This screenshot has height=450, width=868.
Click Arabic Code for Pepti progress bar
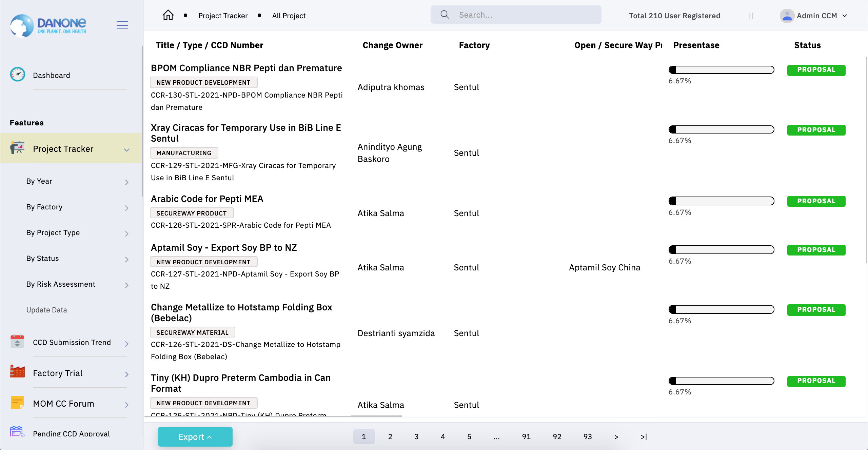[x=721, y=201]
